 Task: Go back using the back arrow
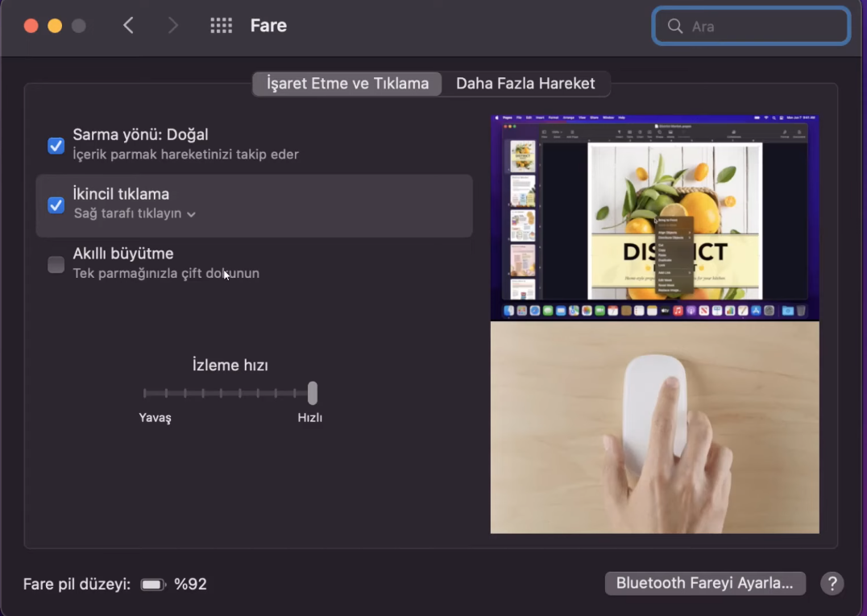(129, 25)
